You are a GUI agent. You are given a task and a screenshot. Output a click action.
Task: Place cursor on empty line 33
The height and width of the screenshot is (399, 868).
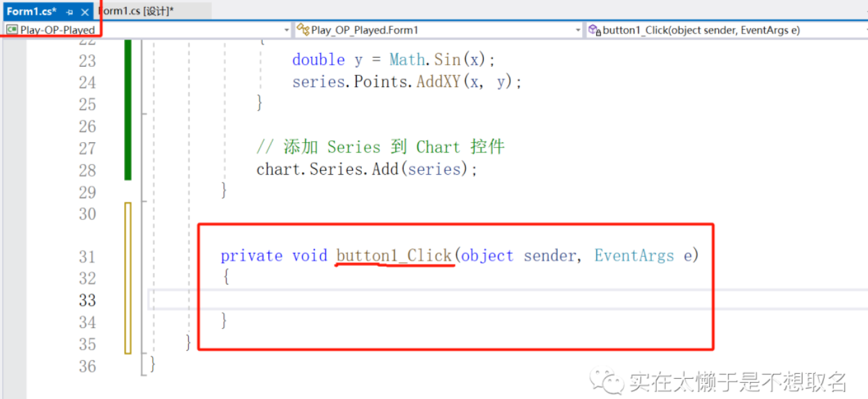[418, 299]
